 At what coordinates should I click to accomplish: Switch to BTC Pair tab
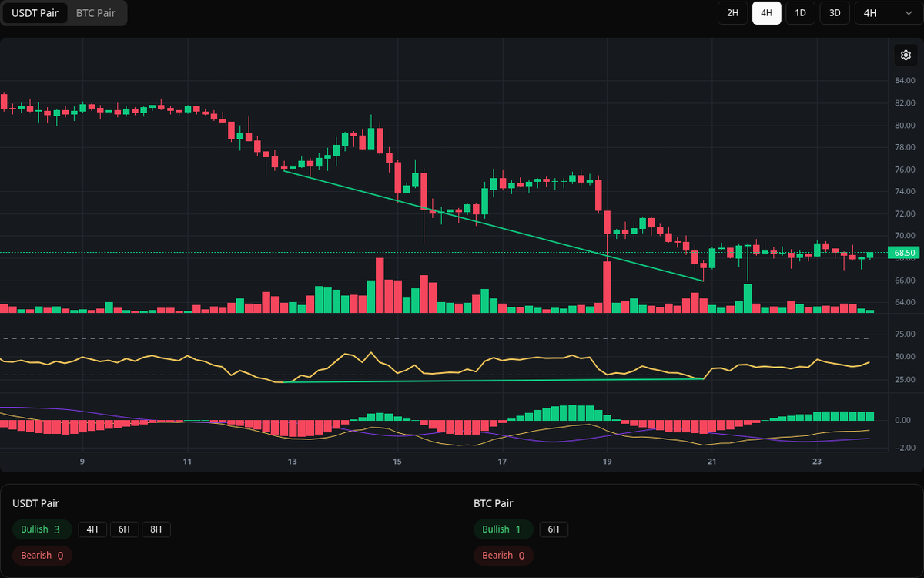(95, 13)
